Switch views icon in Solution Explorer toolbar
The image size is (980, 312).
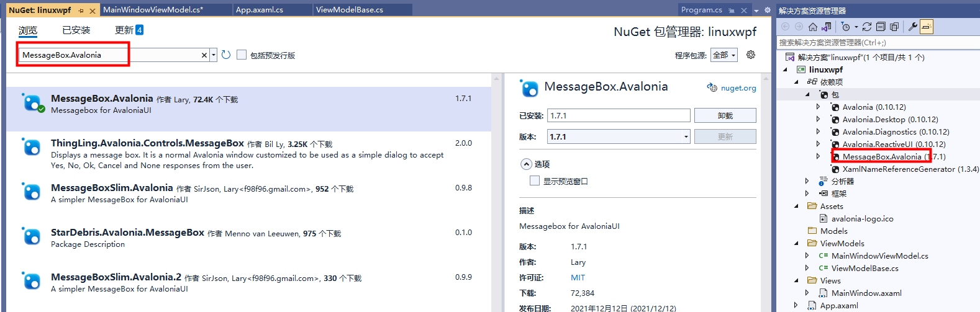[826, 27]
